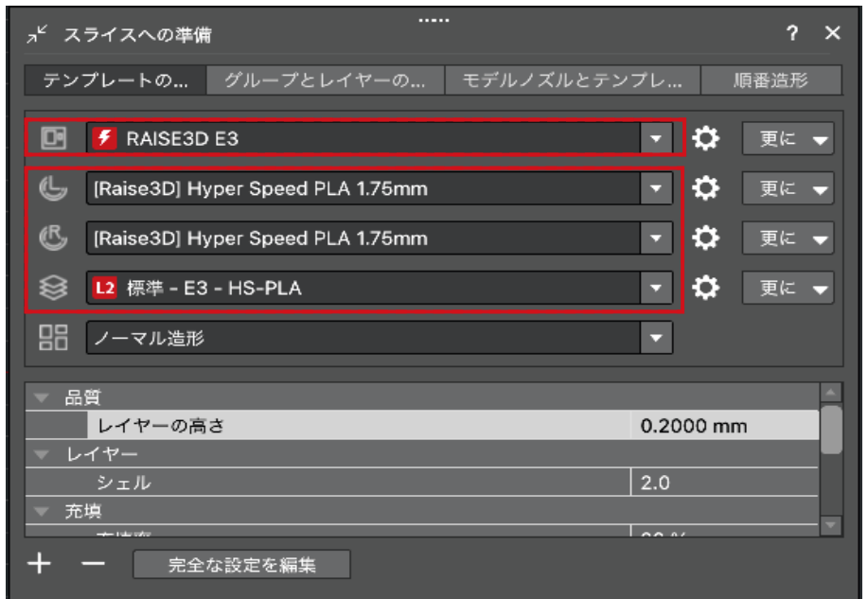The width and height of the screenshot is (868, 599).
Task: Click the left extruder filament icon
Action: pos(54,188)
